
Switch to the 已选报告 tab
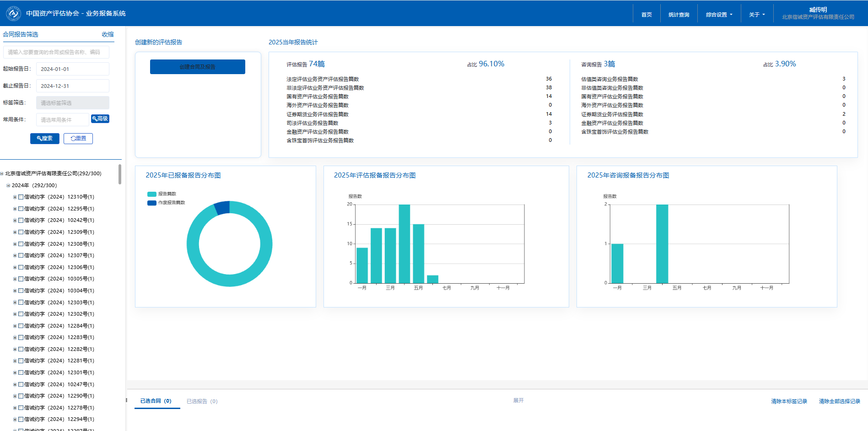click(202, 401)
